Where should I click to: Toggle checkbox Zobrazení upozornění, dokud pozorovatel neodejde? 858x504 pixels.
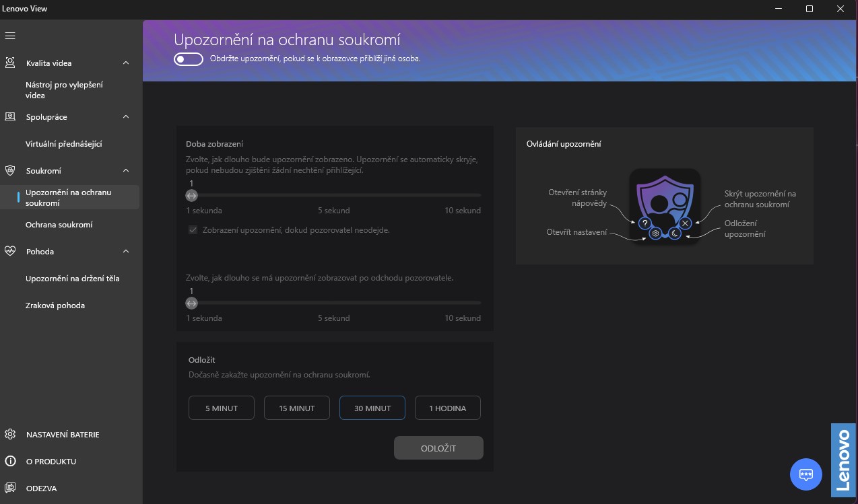click(x=193, y=229)
